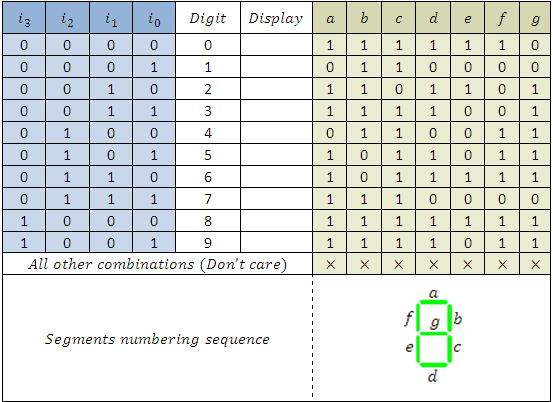Click the segment a column header

[x=330, y=18]
